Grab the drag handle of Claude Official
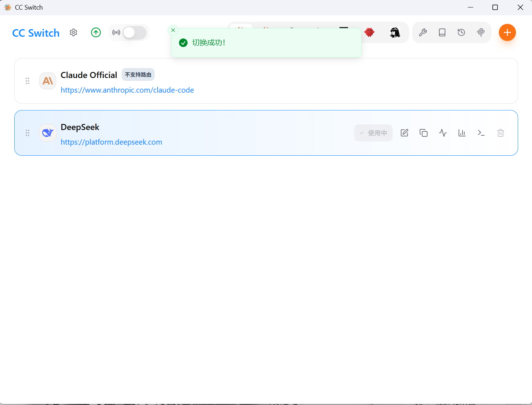This screenshot has width=532, height=405. (27, 81)
